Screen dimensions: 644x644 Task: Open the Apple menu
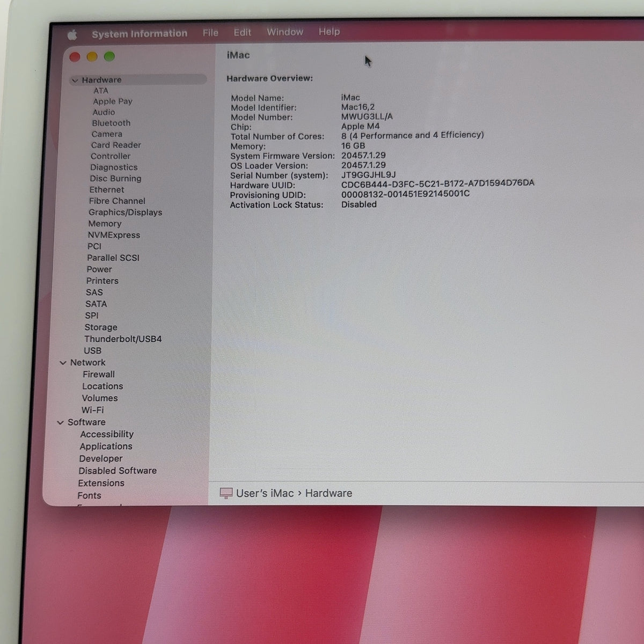click(72, 35)
